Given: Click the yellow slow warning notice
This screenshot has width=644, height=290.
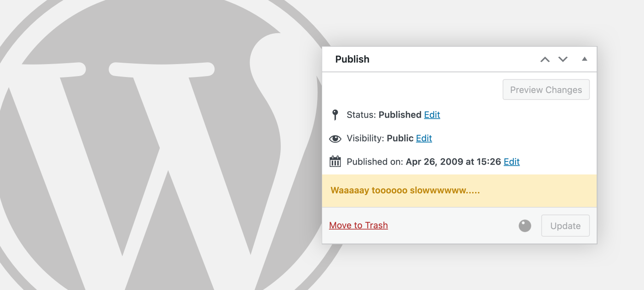Looking at the screenshot, I should (459, 191).
